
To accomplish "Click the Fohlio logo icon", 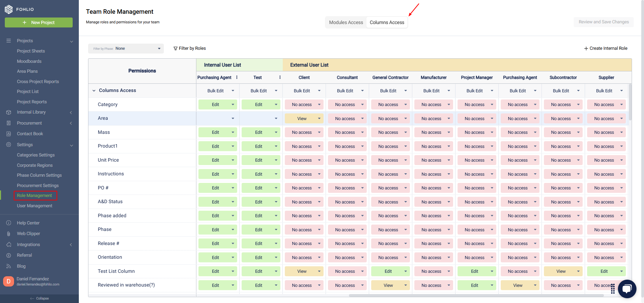I will coord(9,9).
